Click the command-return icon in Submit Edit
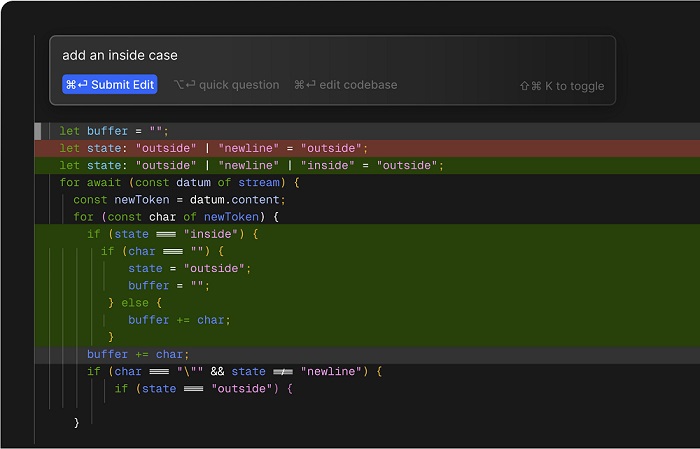Viewport: 700px width, 449px height. (x=76, y=85)
